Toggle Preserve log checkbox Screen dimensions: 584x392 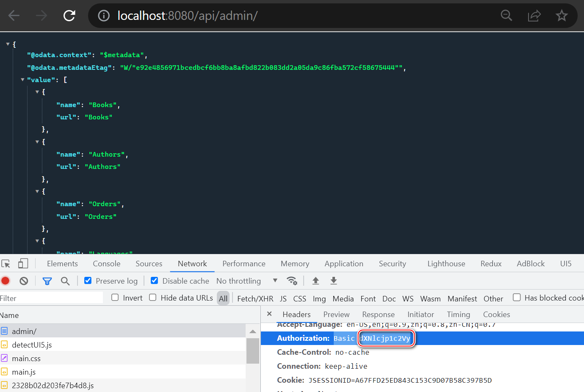tap(88, 281)
